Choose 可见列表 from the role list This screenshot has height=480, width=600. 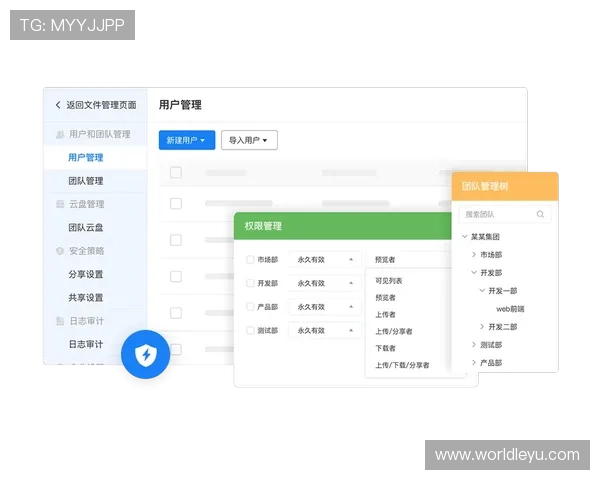pos(389,281)
